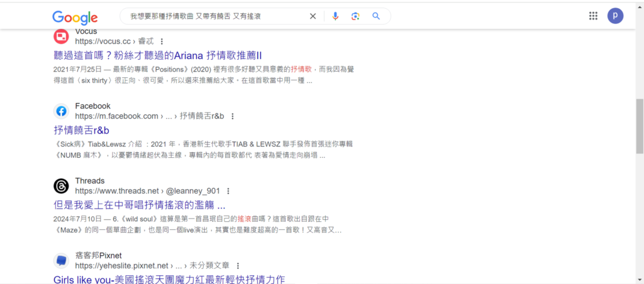This screenshot has height=284, width=644.
Task: Clear the search box with X icon
Action: click(313, 16)
